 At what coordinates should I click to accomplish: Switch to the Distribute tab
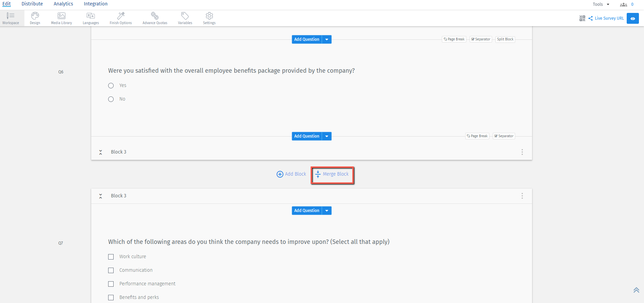point(32,4)
